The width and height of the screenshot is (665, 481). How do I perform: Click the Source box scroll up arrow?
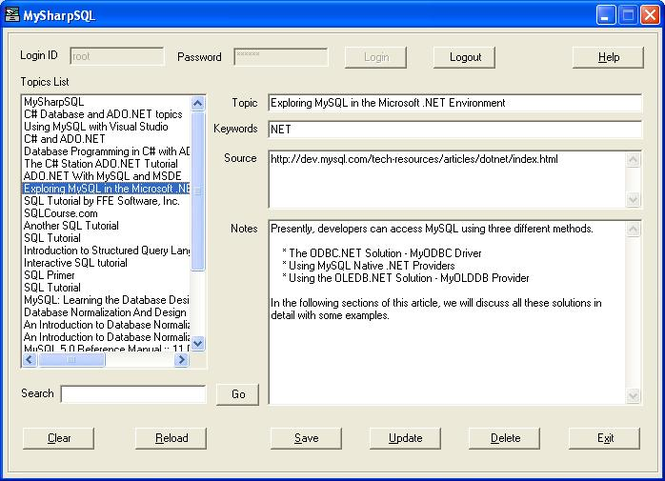tap(633, 160)
